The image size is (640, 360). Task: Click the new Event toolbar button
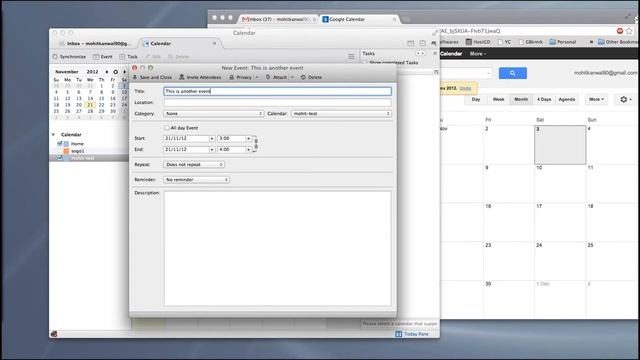[102, 57]
